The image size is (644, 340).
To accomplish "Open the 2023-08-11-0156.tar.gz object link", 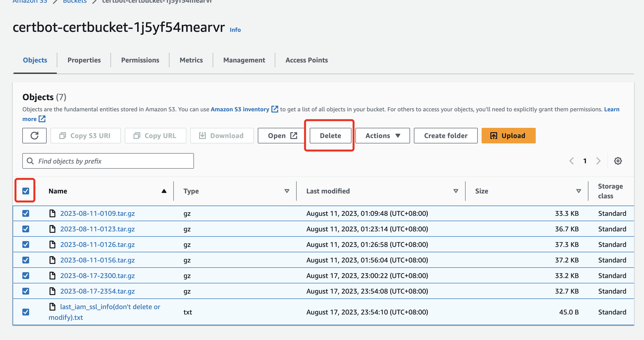I will [x=98, y=260].
